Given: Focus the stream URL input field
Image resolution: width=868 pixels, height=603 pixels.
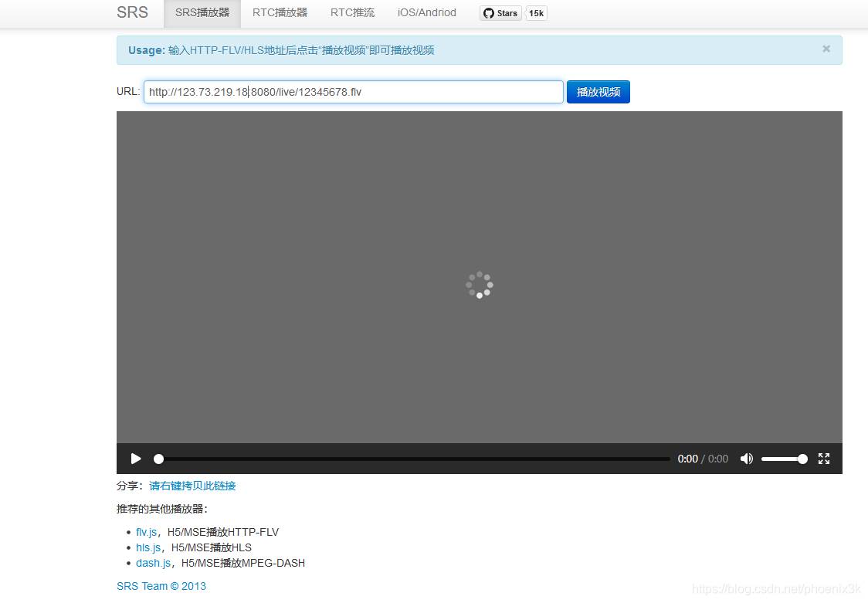Looking at the screenshot, I should (x=353, y=92).
